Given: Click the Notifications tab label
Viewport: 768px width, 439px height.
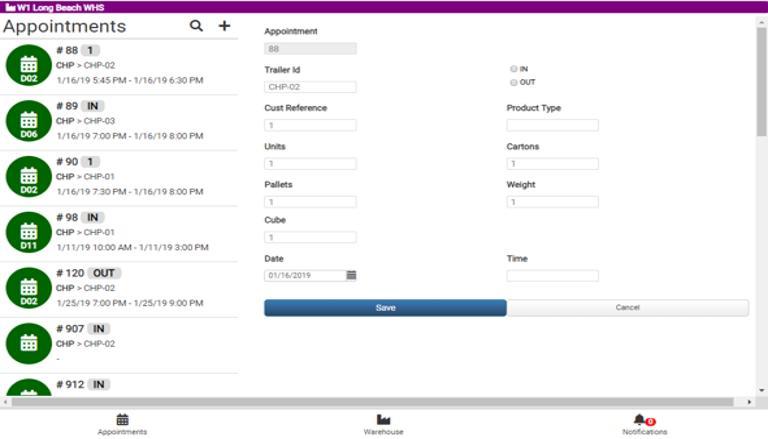Looking at the screenshot, I should coord(645,432).
